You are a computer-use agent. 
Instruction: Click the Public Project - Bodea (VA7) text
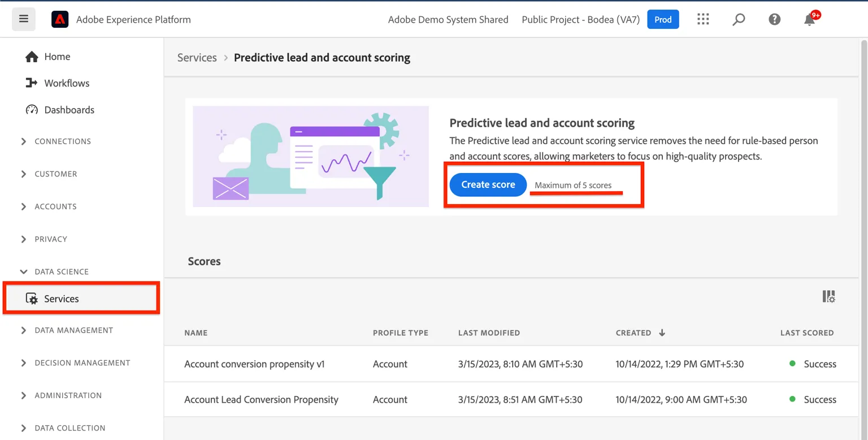[x=581, y=20]
